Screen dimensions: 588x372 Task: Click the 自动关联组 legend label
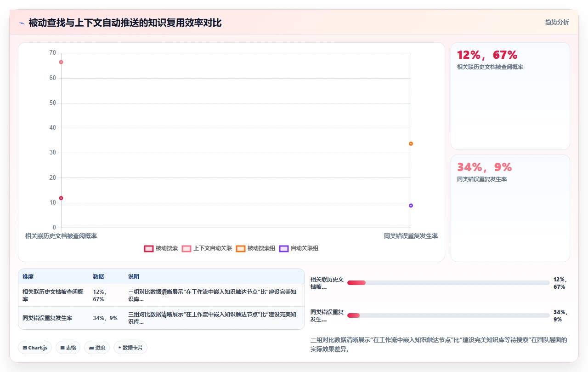[x=305, y=248]
